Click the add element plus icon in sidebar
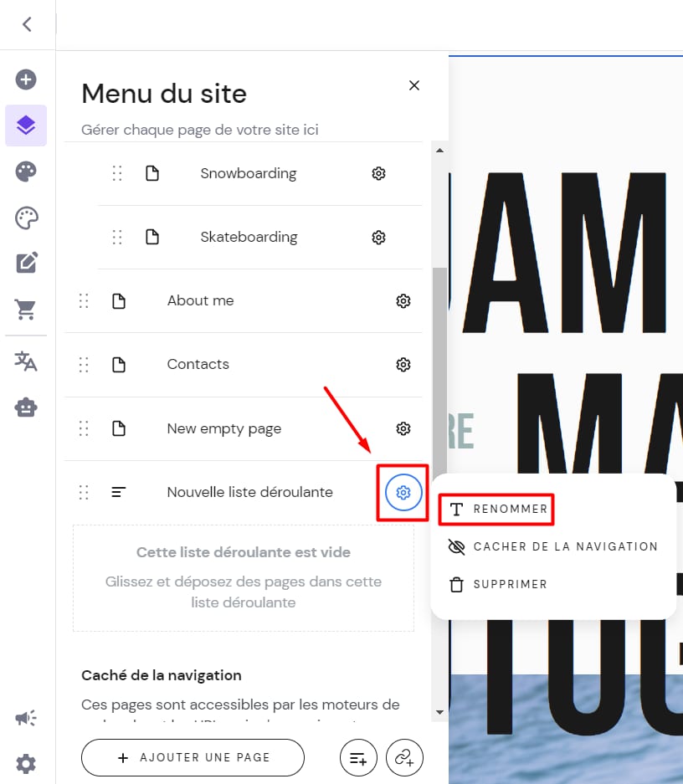The width and height of the screenshot is (683, 784). click(x=26, y=79)
